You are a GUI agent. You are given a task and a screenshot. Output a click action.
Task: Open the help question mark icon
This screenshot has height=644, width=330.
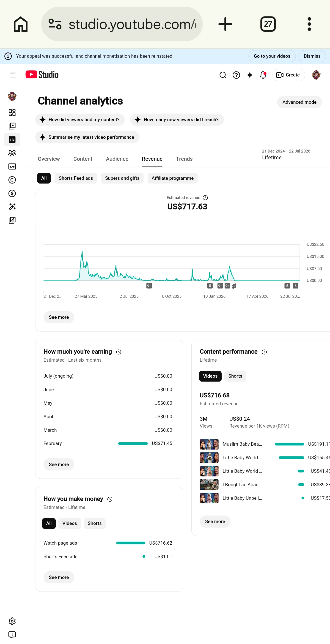[x=236, y=75]
